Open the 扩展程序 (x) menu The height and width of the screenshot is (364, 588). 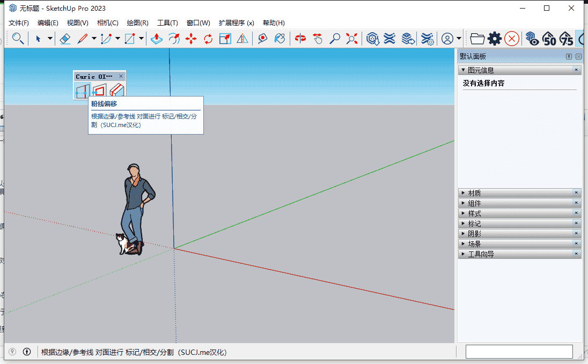[236, 23]
